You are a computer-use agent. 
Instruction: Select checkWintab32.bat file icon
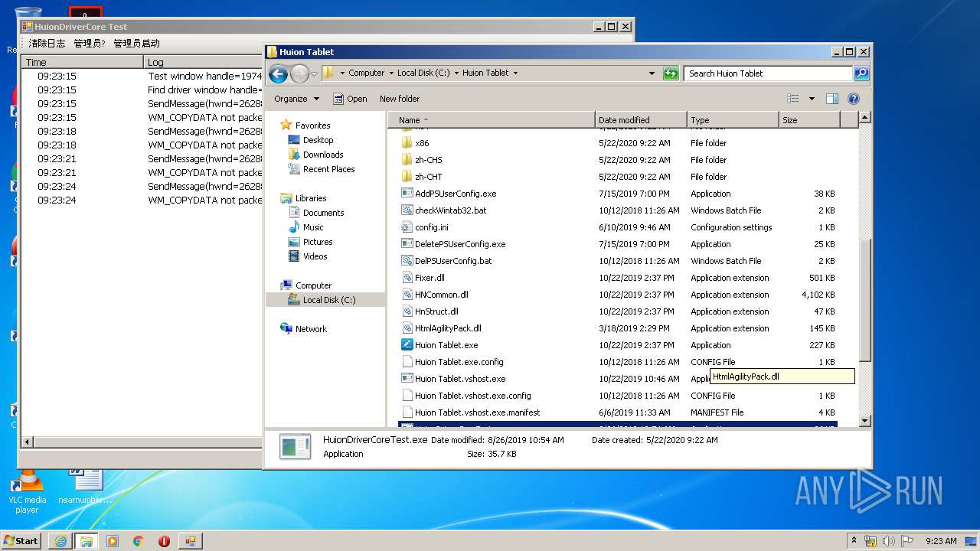pyautogui.click(x=407, y=210)
